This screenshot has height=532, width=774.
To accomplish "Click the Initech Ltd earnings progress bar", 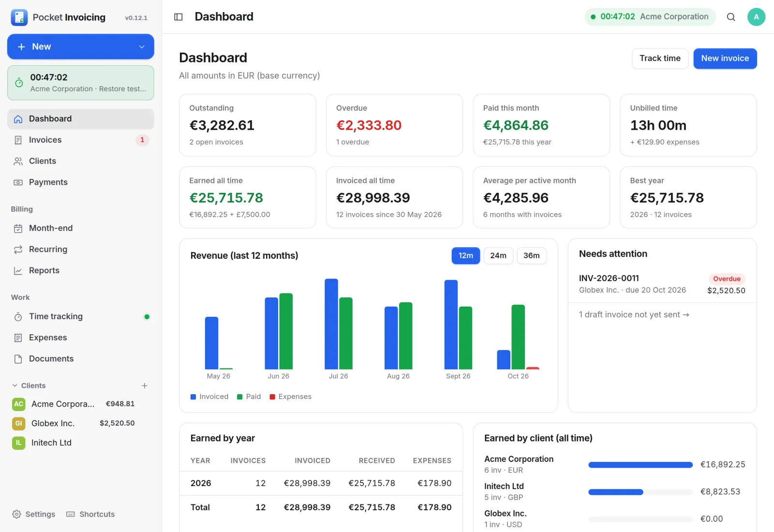I will tap(640, 492).
